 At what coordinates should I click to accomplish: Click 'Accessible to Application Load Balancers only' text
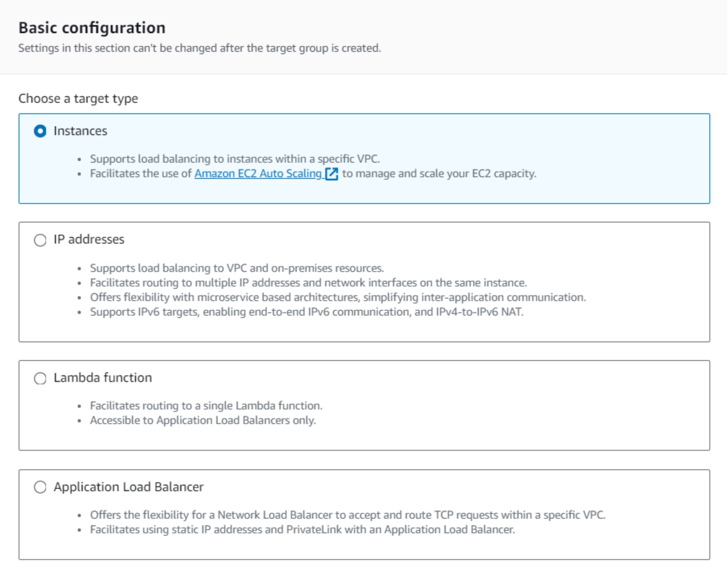tap(203, 420)
